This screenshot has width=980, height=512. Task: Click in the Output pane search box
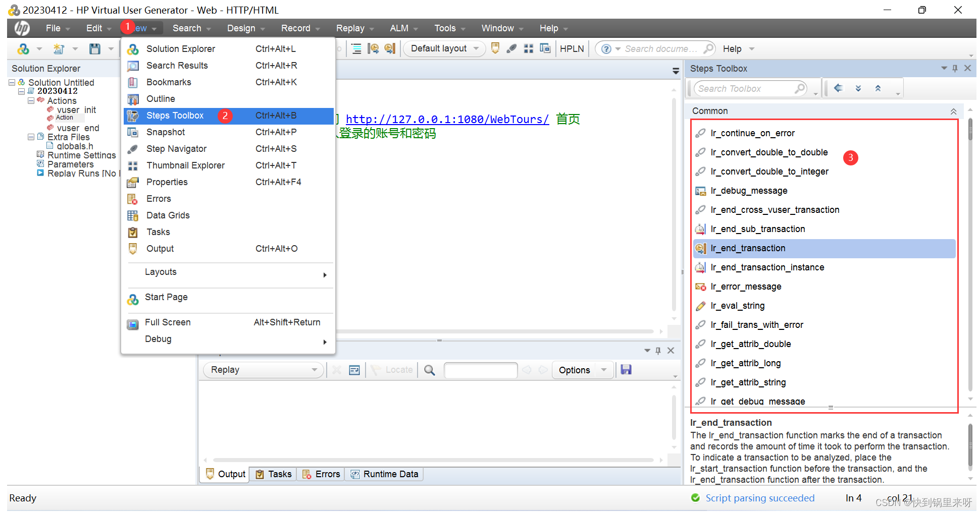point(481,370)
